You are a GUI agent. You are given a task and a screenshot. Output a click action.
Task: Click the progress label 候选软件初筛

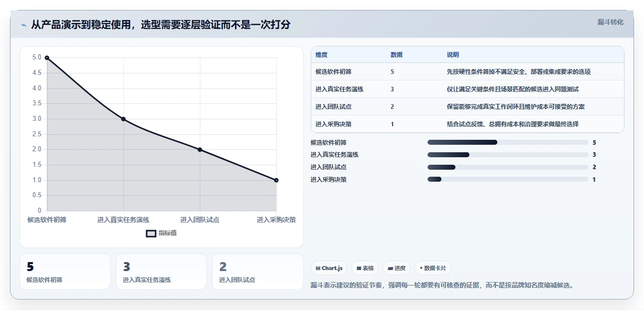coord(328,142)
